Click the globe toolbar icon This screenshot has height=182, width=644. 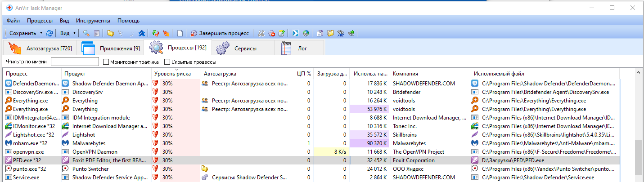[306, 33]
